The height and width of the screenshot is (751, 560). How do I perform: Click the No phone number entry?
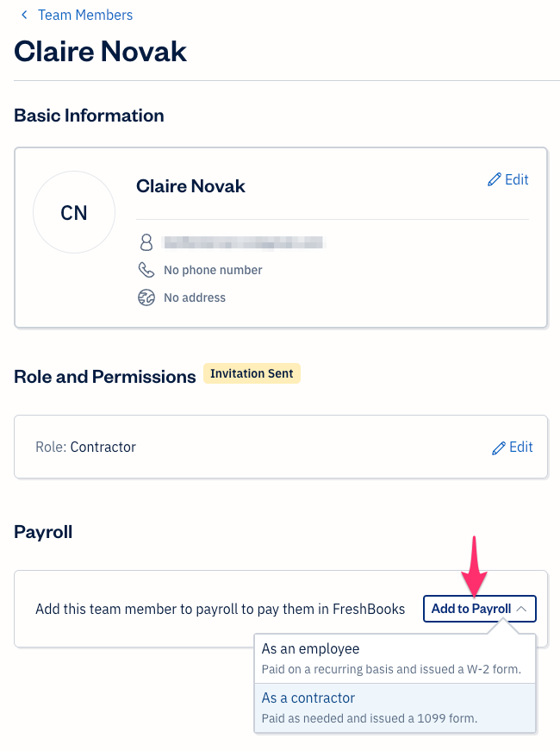click(212, 270)
